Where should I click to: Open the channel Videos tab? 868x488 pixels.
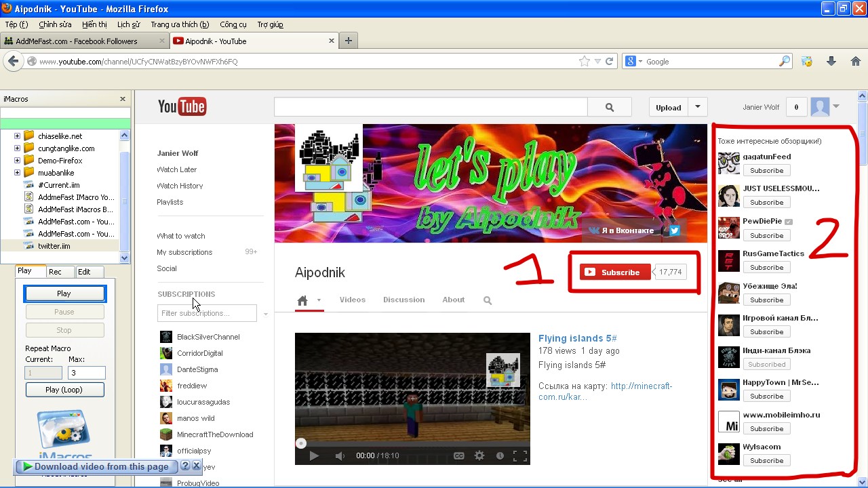point(353,300)
